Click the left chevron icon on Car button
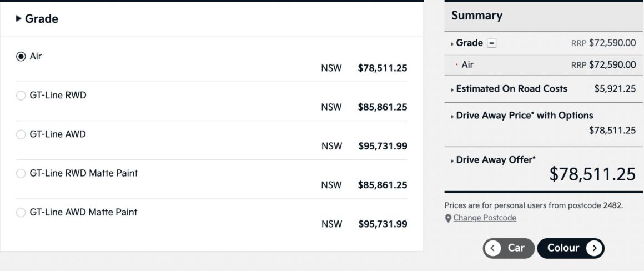 [x=492, y=248]
